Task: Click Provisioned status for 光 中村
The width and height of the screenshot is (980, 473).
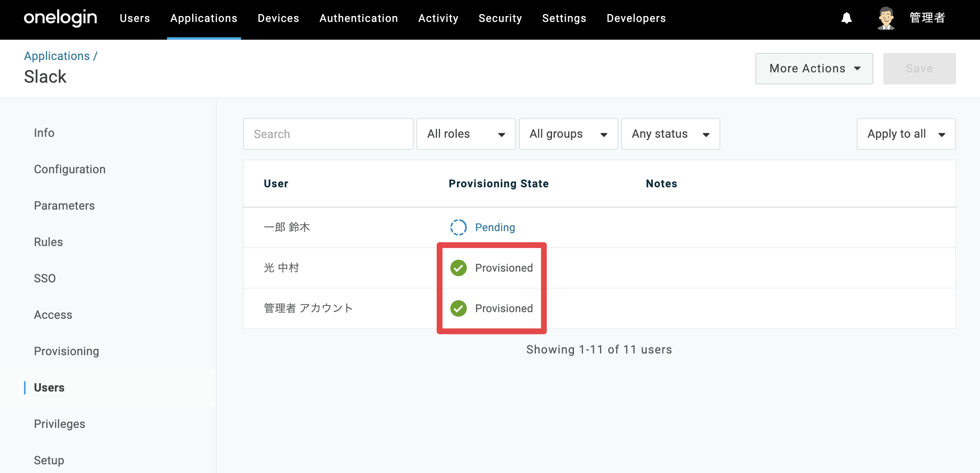Action: (x=504, y=268)
